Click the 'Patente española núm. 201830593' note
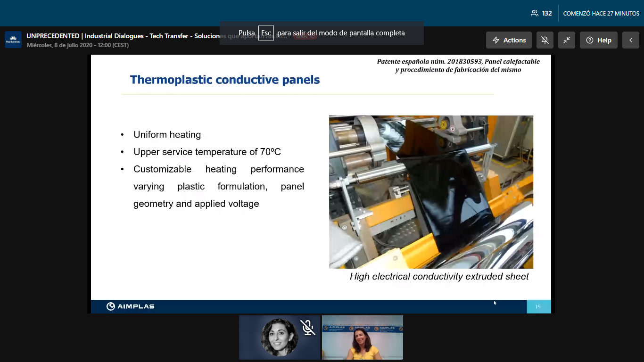Screen dimensions: 644x362 [x=458, y=66]
